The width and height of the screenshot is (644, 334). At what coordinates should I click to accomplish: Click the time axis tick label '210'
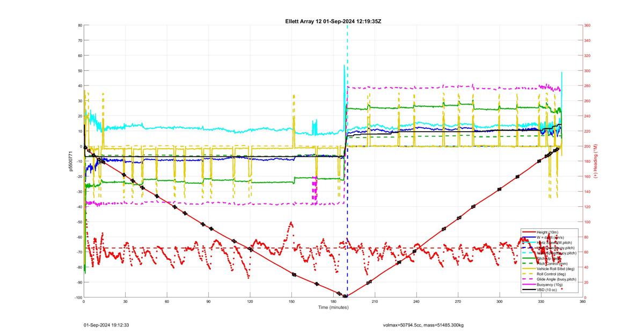pyautogui.click(x=375, y=302)
